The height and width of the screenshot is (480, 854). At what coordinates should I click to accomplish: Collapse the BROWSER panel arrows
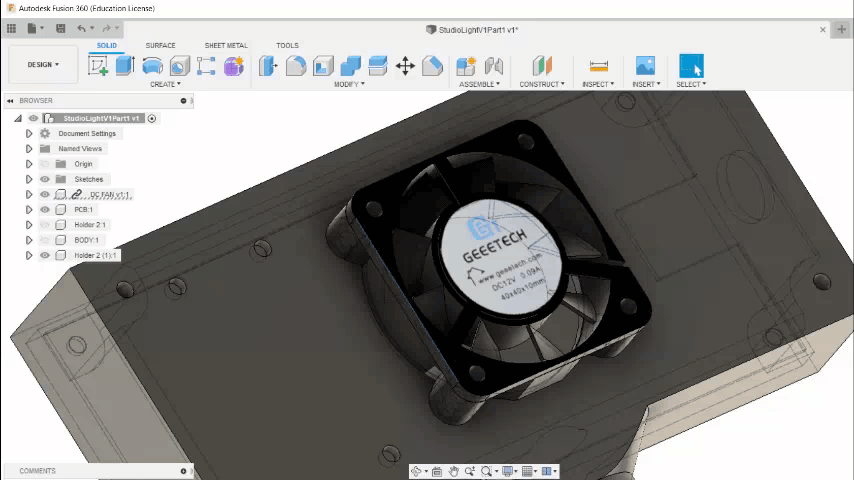(10, 101)
